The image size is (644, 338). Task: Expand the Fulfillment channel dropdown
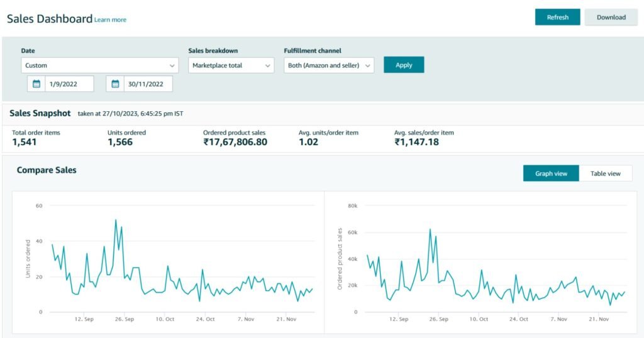tap(329, 65)
